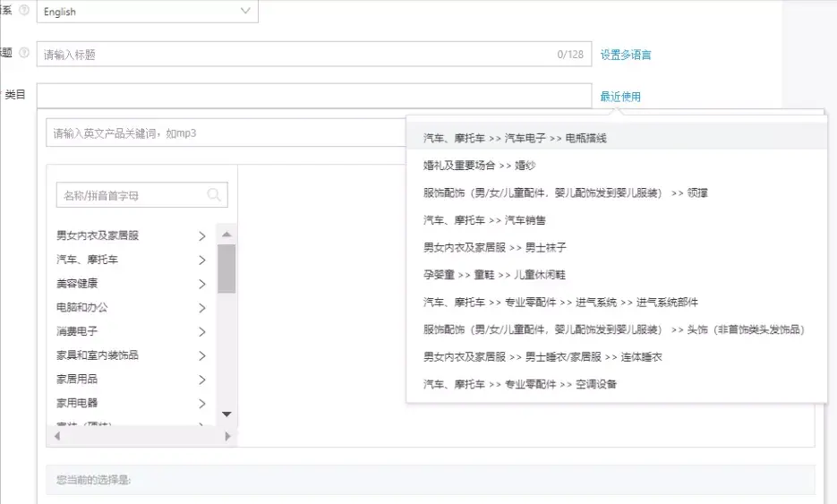Focus the English product keyword search box
Image resolution: width=837 pixels, height=504 pixels.
[226, 133]
